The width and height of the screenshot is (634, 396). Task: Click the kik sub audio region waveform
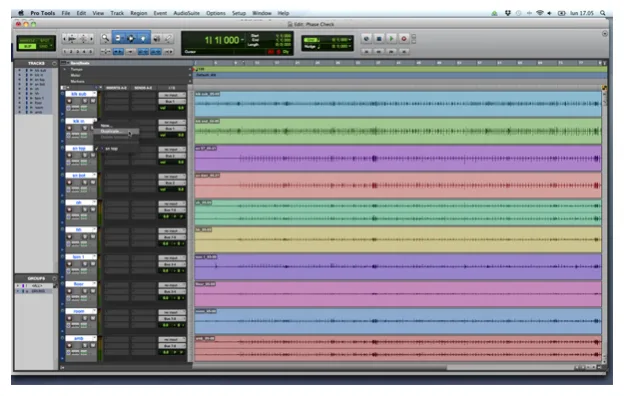[398, 104]
